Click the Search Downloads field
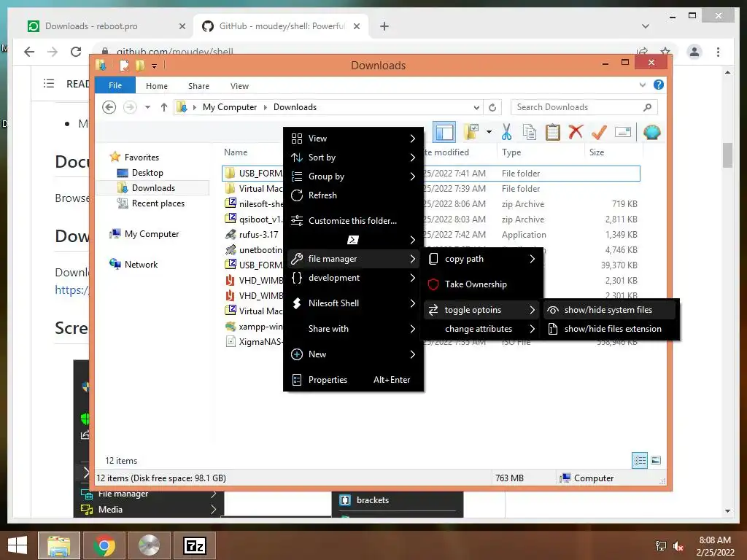Viewport: 747px width, 560px height. pos(584,107)
